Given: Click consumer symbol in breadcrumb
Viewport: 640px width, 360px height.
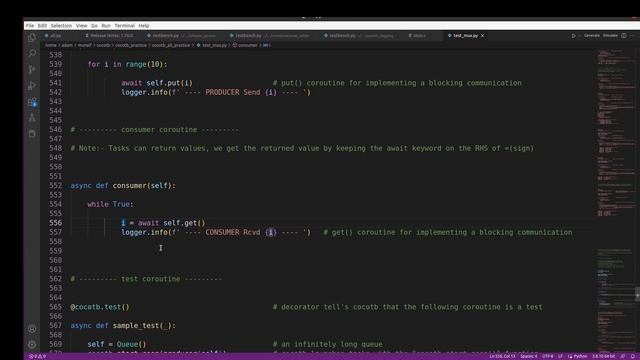Looking at the screenshot, I should (x=247, y=45).
